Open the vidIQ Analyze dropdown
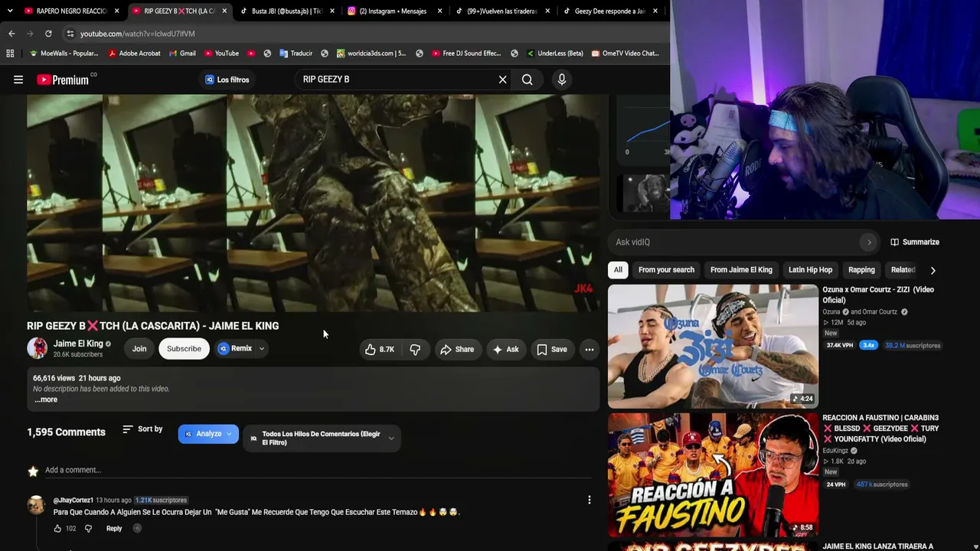 point(208,434)
